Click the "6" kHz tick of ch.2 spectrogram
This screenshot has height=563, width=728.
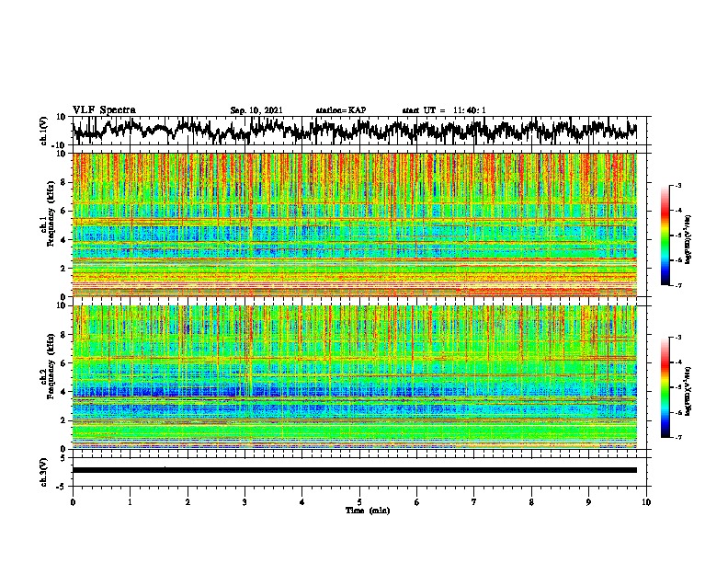(x=64, y=363)
